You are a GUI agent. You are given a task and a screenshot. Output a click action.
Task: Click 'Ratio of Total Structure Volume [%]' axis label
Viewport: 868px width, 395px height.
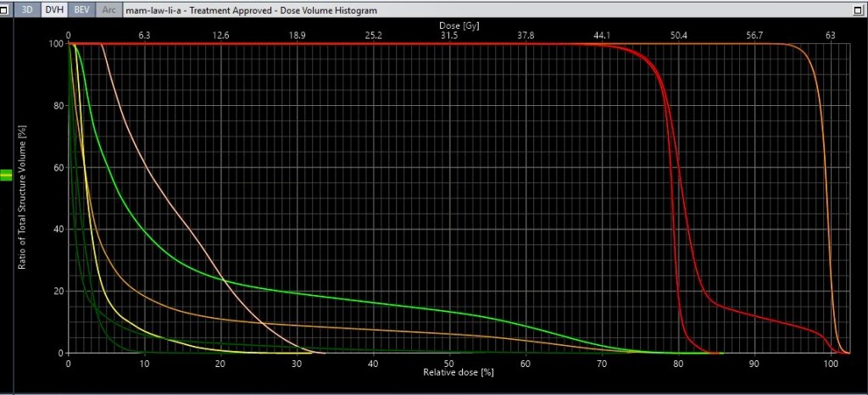[23, 198]
